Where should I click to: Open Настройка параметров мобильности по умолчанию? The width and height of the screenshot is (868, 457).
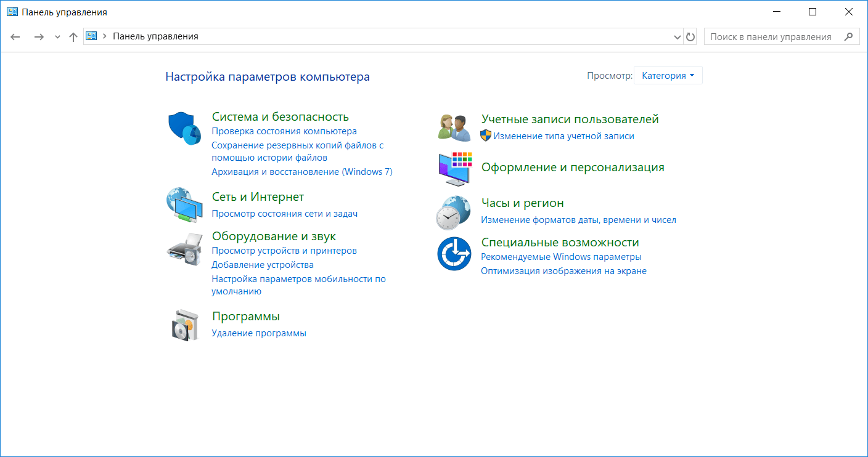(x=298, y=285)
